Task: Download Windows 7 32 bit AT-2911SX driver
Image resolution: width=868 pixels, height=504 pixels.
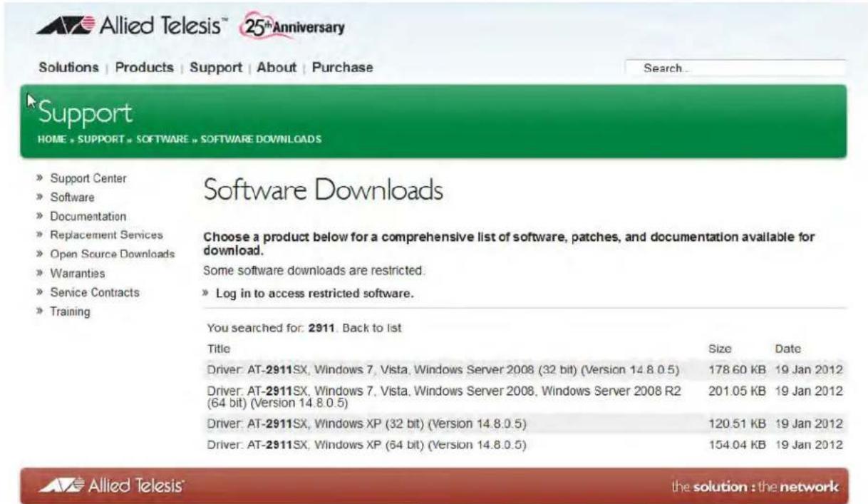Action: pos(443,370)
